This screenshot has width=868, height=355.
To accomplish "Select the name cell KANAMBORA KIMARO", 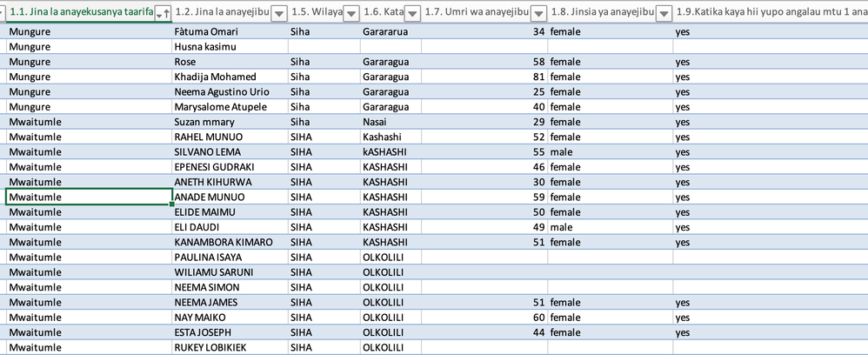I will (230, 242).
